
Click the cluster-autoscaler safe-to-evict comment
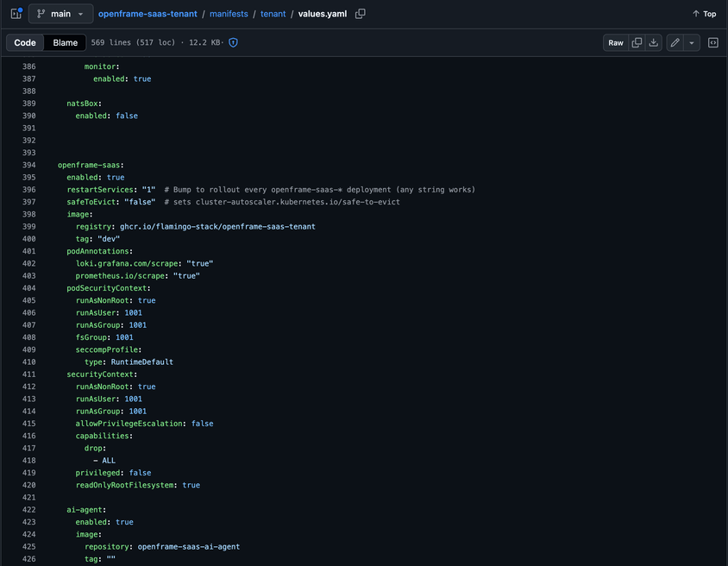point(282,202)
